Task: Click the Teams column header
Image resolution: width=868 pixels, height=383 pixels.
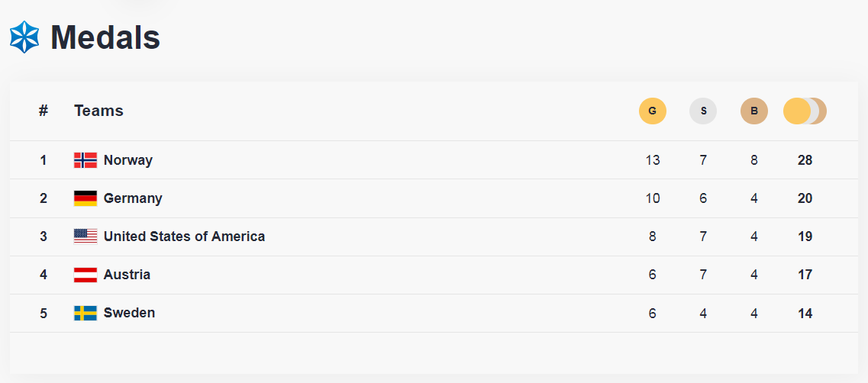Action: point(98,111)
